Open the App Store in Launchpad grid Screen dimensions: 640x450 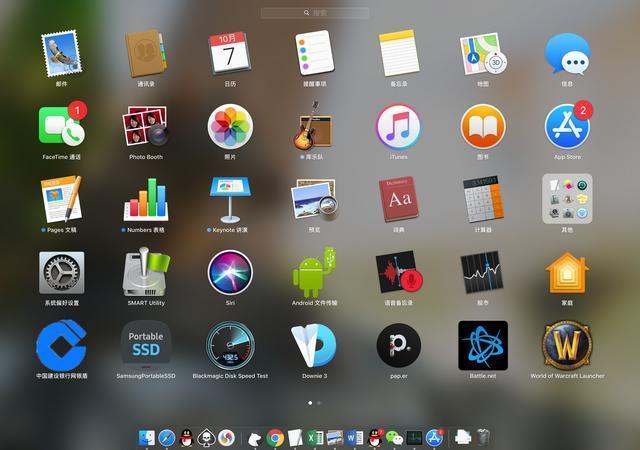pos(567,126)
